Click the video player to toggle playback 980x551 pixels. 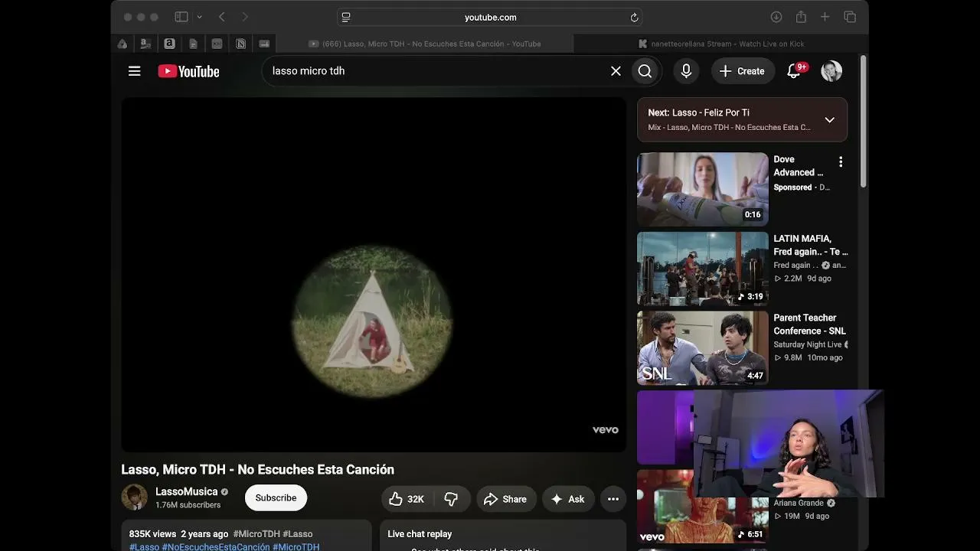click(x=374, y=275)
